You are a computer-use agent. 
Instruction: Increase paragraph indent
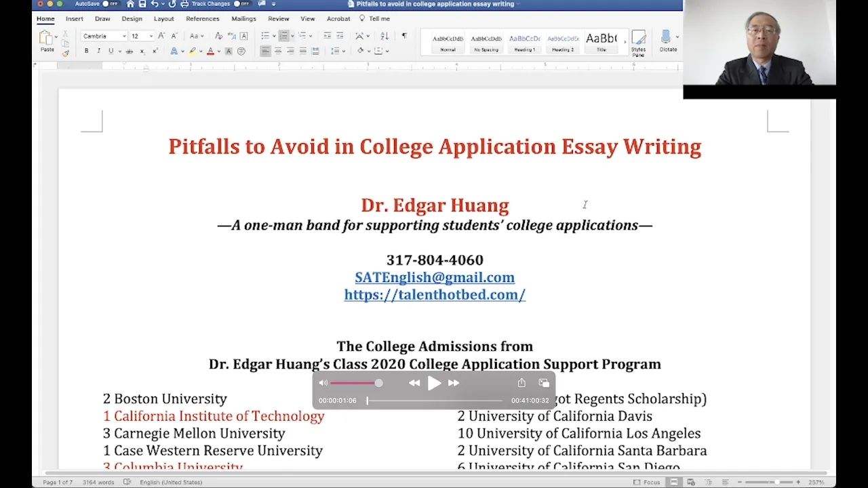coord(340,36)
